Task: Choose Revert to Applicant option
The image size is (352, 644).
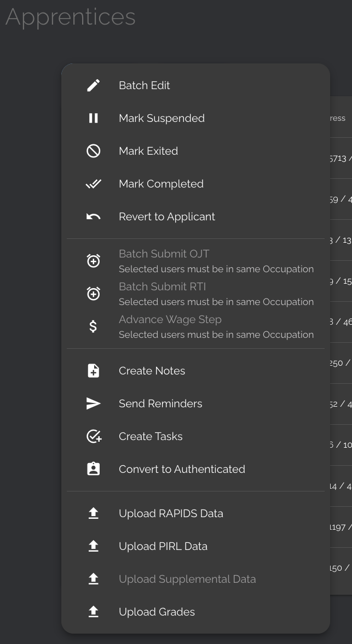Action: 167,216
